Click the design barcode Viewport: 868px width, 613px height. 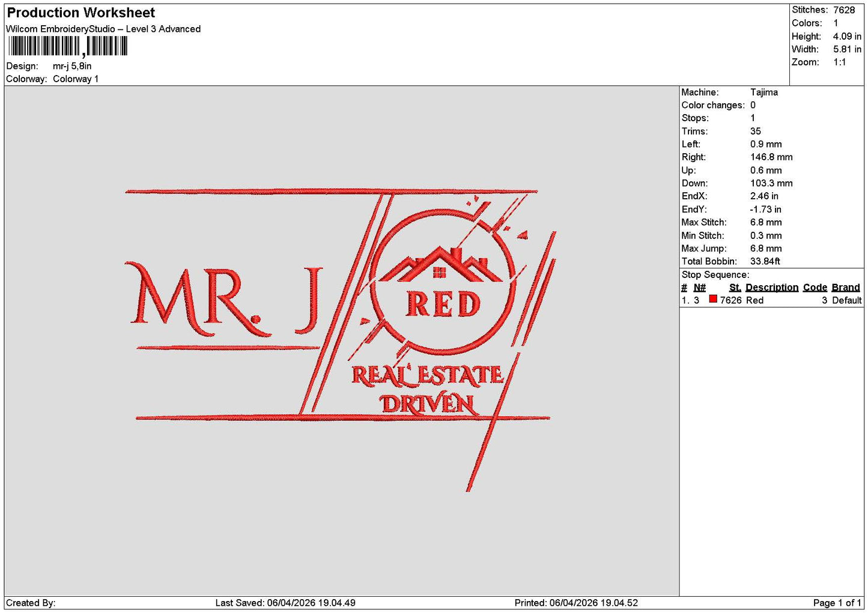pos(68,46)
